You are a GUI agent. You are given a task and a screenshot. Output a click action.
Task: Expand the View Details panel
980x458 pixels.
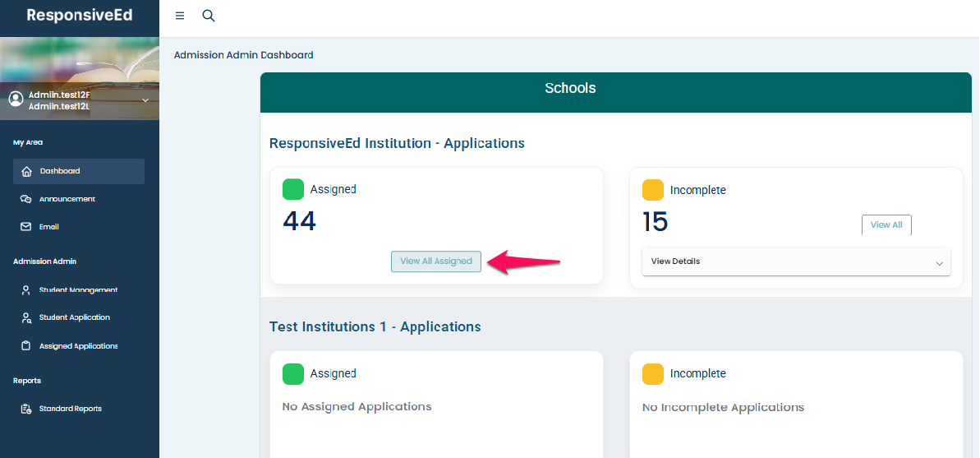(x=939, y=262)
